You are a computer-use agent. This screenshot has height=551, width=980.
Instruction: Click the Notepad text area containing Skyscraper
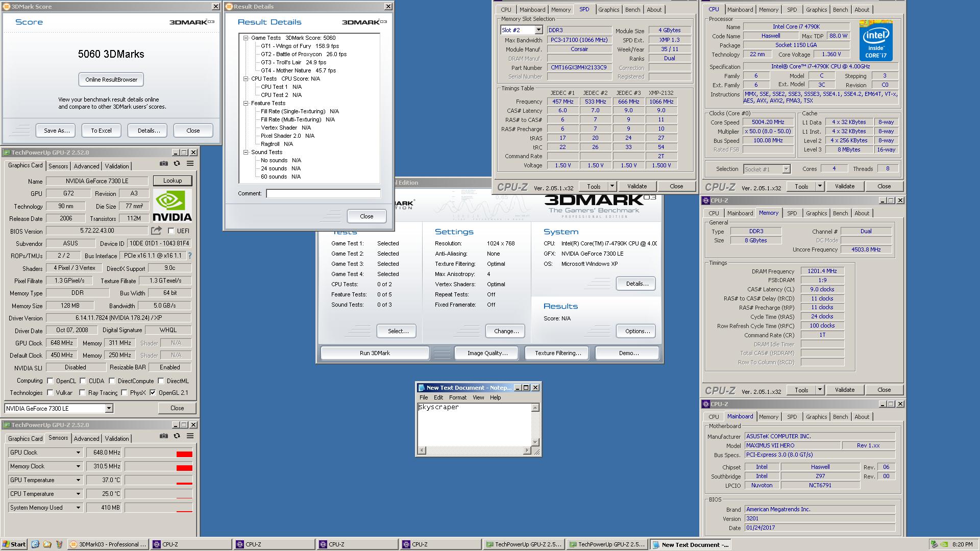pyautogui.click(x=475, y=425)
